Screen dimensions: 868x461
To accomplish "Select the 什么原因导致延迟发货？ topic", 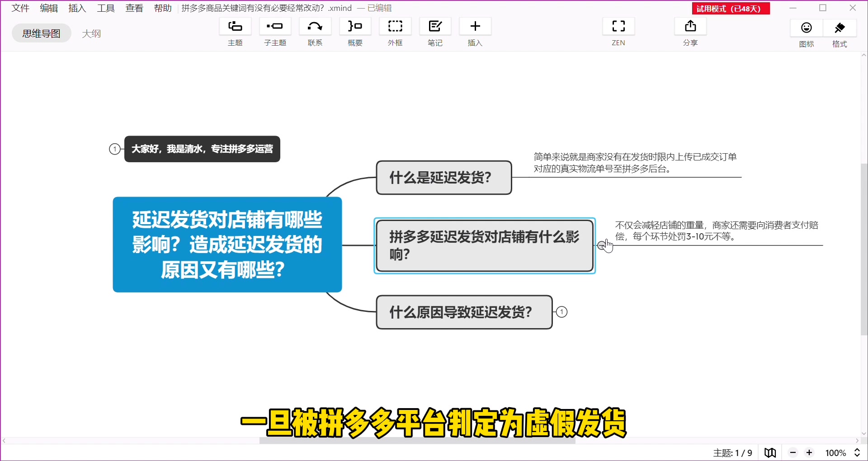I will point(464,312).
